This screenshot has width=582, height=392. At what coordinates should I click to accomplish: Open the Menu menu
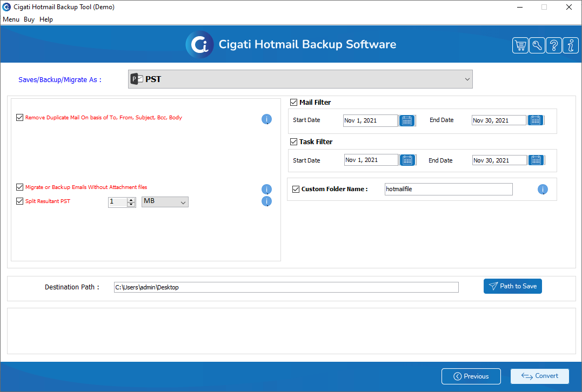coord(11,19)
